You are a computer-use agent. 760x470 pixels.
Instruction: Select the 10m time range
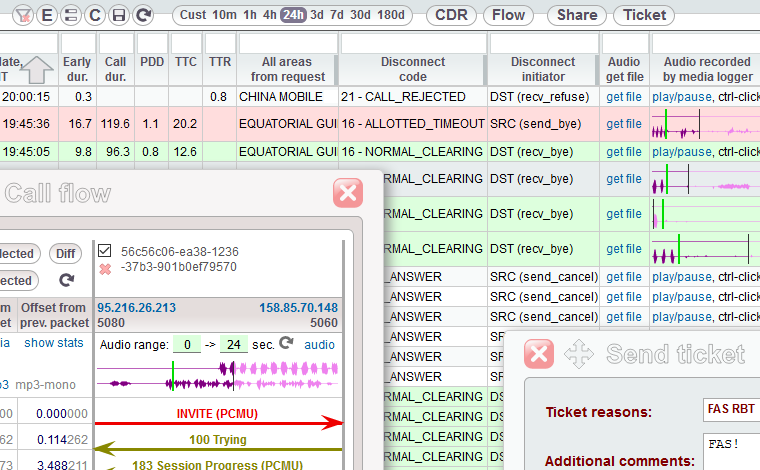[x=224, y=15]
